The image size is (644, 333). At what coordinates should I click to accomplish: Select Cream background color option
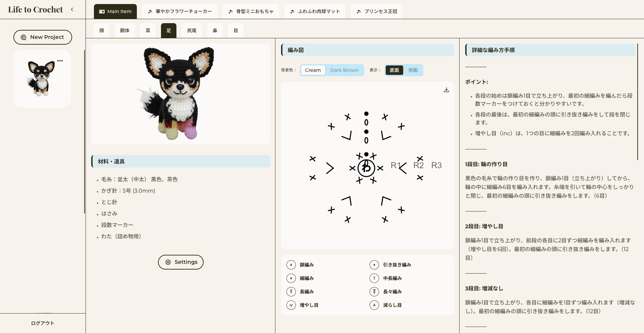click(x=313, y=70)
